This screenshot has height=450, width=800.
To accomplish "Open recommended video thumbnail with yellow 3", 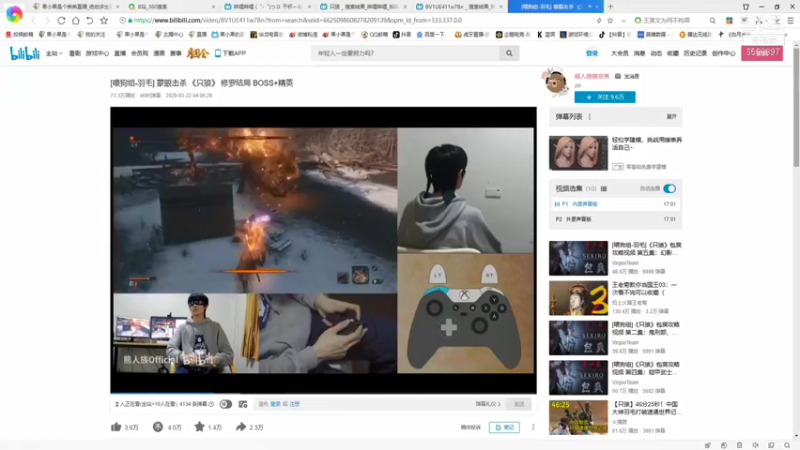I will tap(579, 298).
